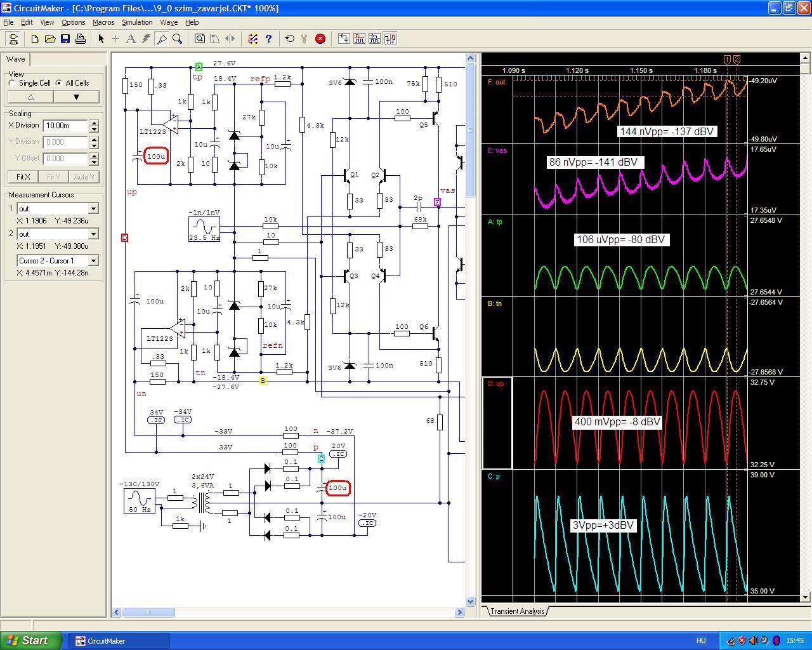
Task: Select the Single Cell radio button
Action: pos(13,83)
